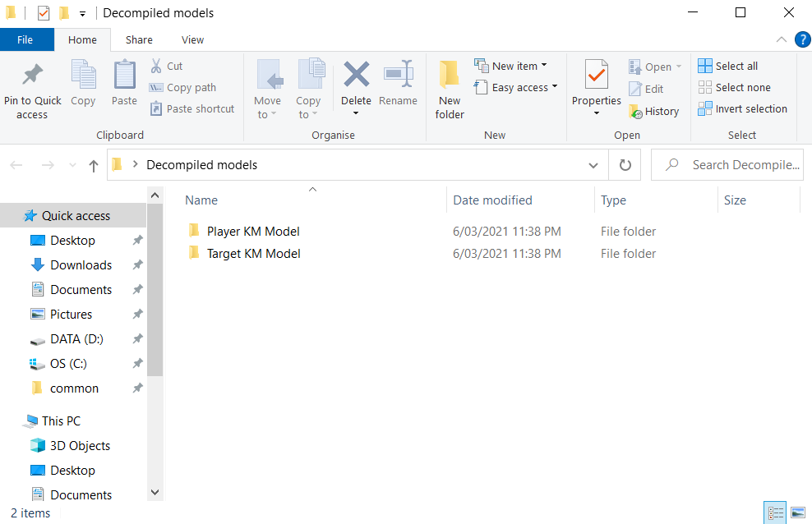
Task: Click the Pin to Quick access icon
Action: [x=32, y=76]
